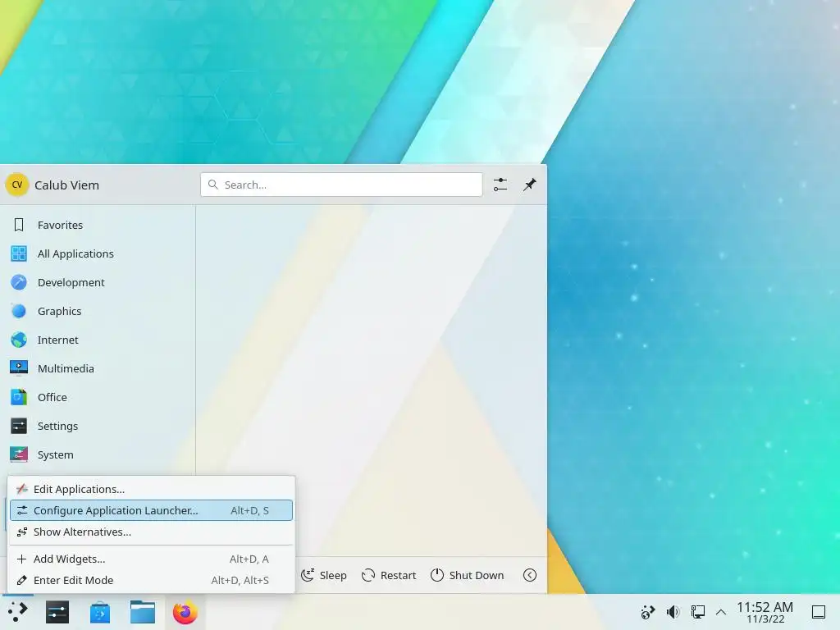Open All Applications category
The height and width of the screenshot is (630, 840).
98,253
